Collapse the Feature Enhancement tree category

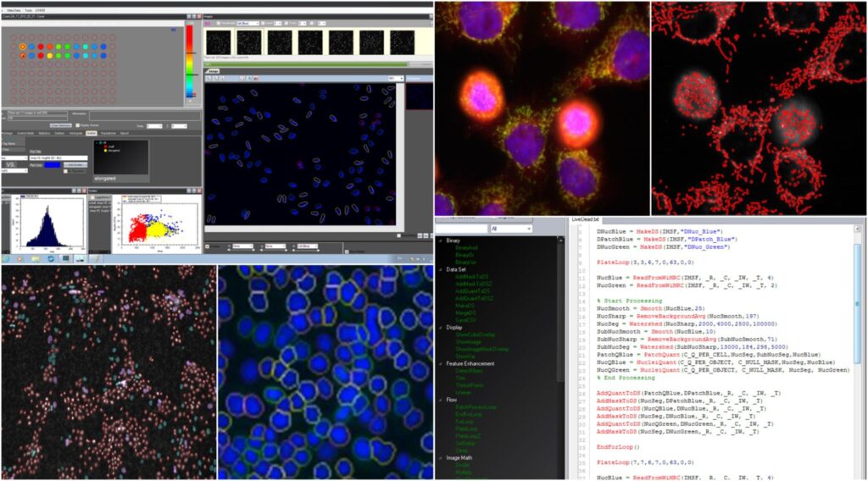point(439,363)
